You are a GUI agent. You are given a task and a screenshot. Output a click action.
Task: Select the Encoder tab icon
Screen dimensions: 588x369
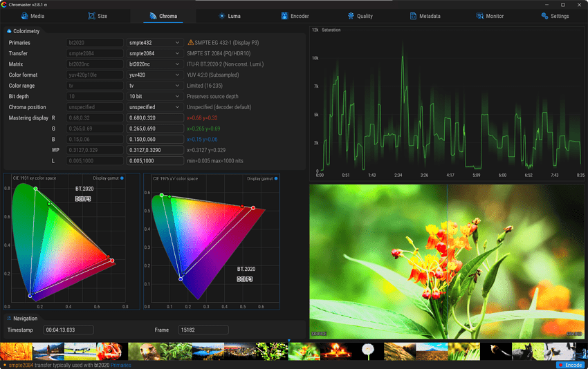pos(284,16)
